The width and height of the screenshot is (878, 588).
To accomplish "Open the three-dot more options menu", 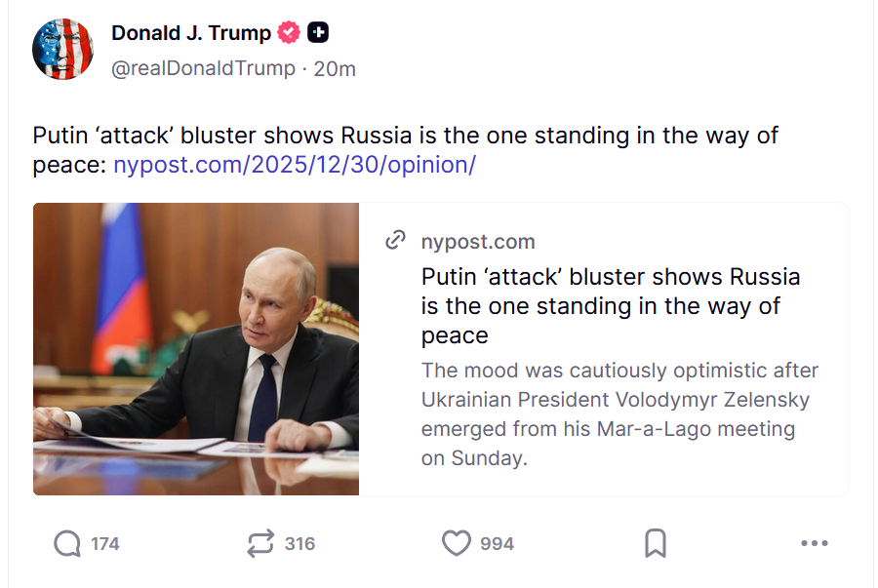I will [814, 543].
